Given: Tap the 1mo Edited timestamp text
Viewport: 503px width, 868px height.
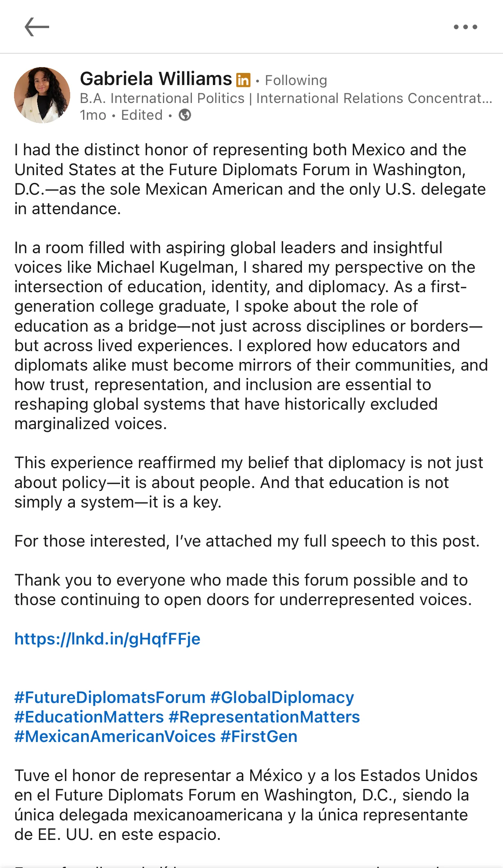Looking at the screenshot, I should click(x=121, y=115).
